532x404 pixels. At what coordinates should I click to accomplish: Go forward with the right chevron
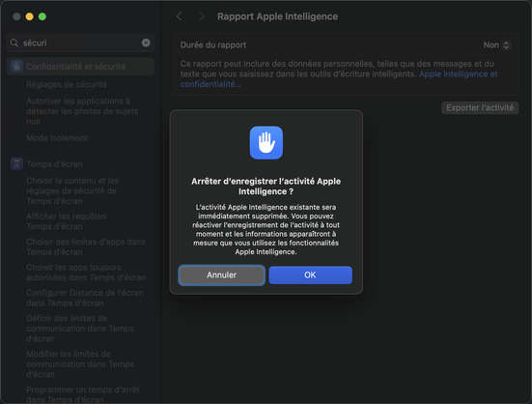point(202,16)
